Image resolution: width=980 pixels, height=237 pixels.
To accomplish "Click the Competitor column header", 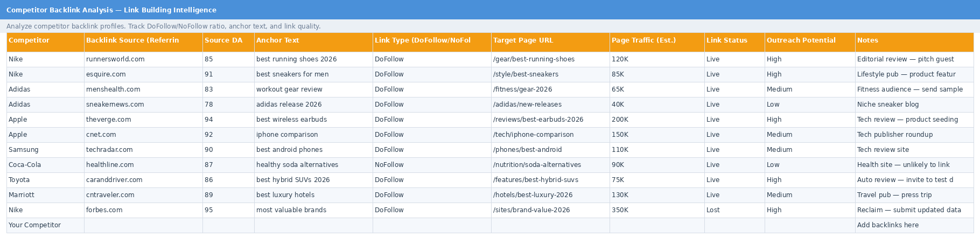I will coord(45,43).
